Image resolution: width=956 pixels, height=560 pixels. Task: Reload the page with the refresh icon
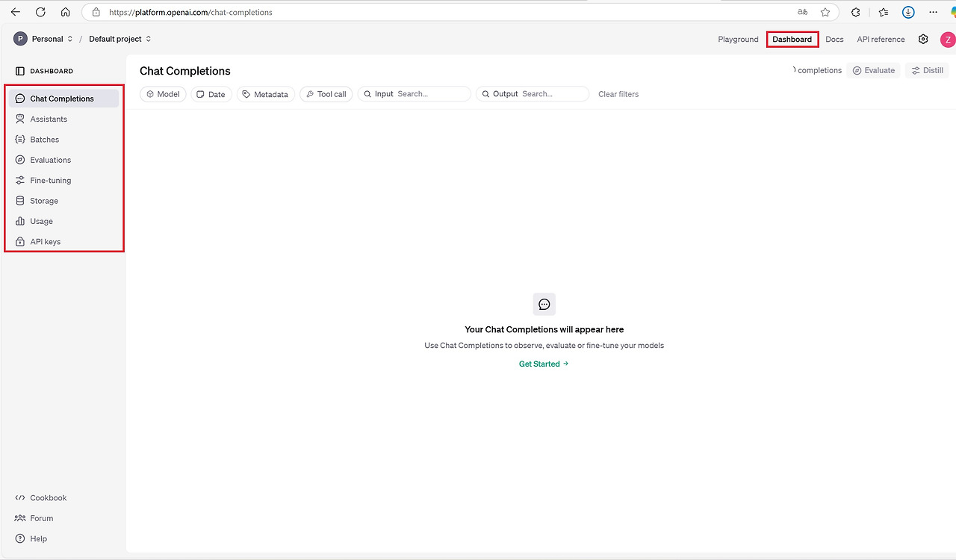40,12
